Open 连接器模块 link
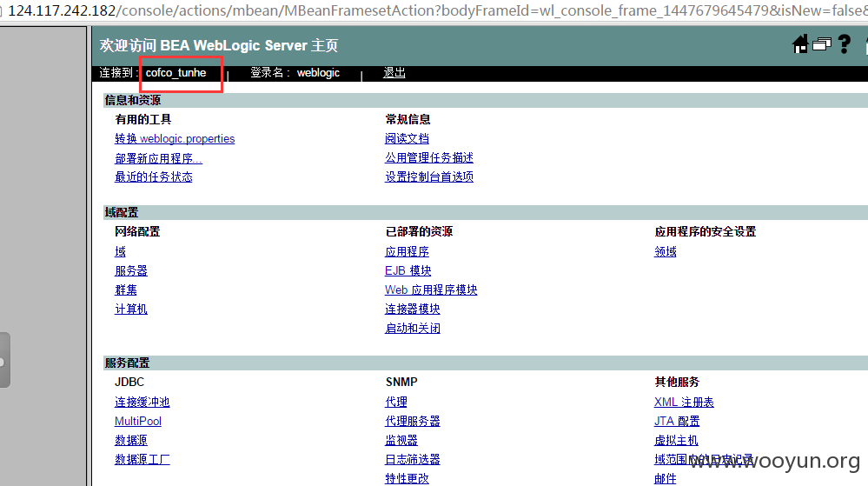Image resolution: width=868 pixels, height=486 pixels. [413, 310]
